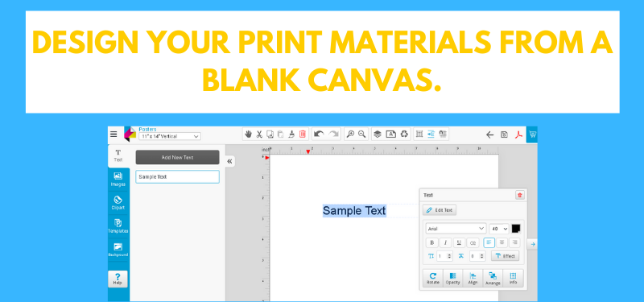Open the text Effect button
The width and height of the screenshot is (644, 302).
506,256
